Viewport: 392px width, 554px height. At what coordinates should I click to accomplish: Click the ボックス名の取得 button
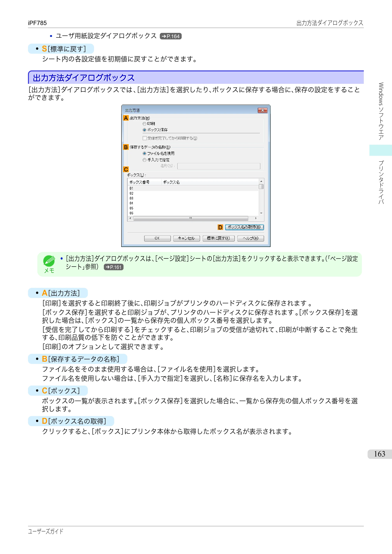pos(244,227)
